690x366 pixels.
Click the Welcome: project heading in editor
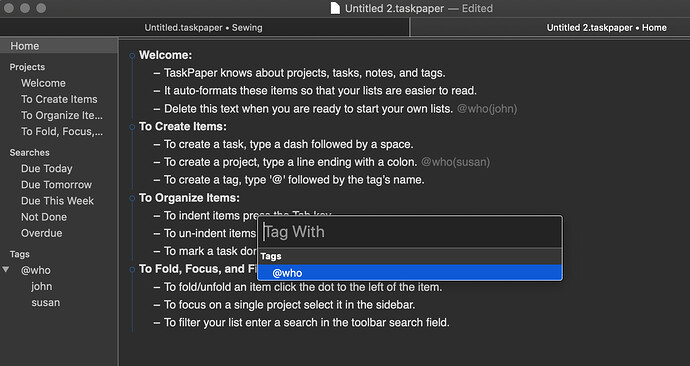coord(165,55)
